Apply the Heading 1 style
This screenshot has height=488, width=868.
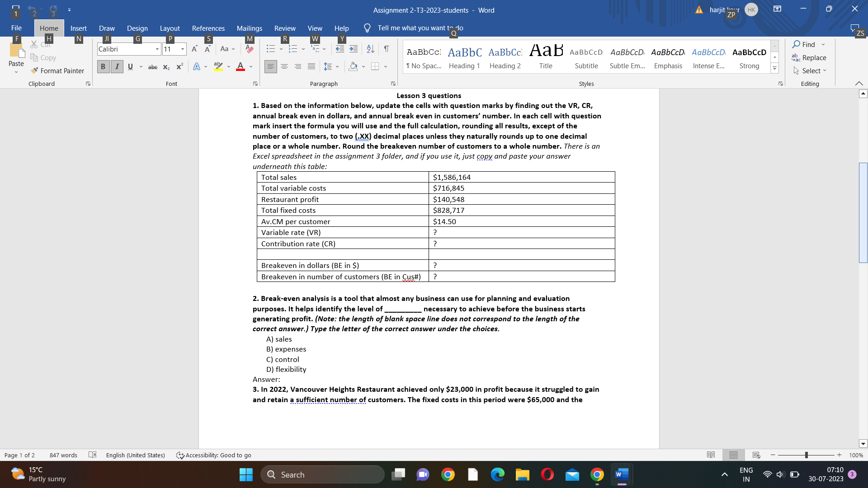(x=464, y=57)
